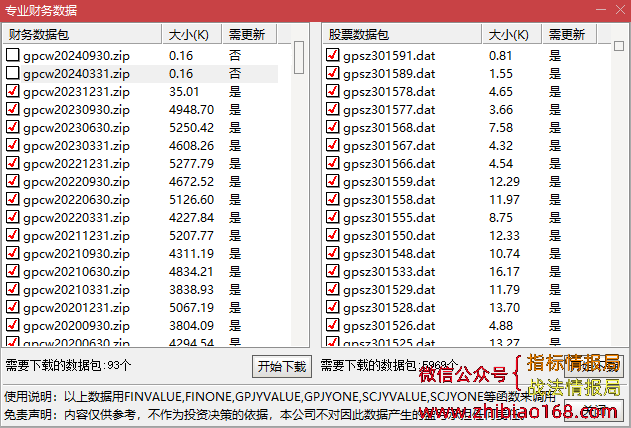Uncheck the gpcw20221231.zip checkbox
The width and height of the screenshot is (631, 428).
[12, 163]
